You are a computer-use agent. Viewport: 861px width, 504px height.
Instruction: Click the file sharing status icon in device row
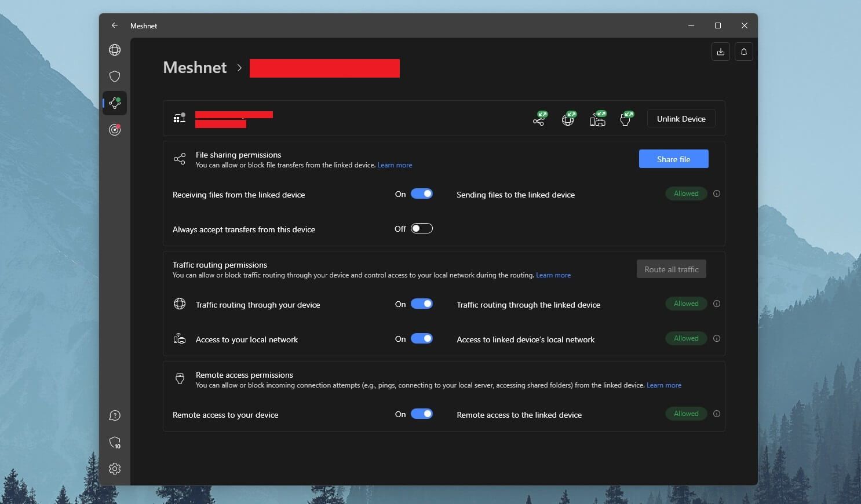point(540,119)
